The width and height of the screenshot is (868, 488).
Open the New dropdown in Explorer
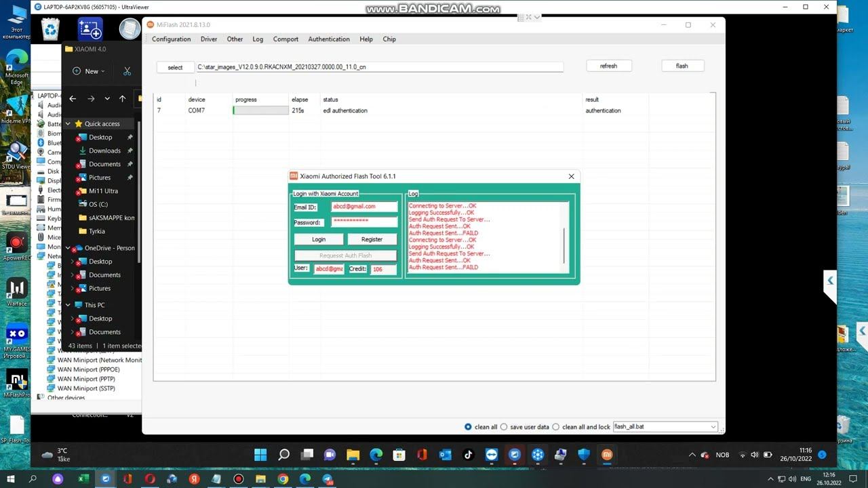pyautogui.click(x=89, y=71)
